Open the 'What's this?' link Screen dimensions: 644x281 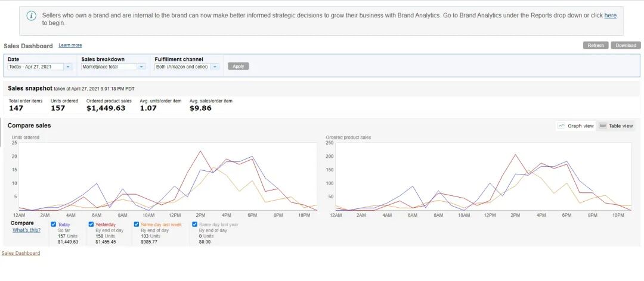[26, 230]
